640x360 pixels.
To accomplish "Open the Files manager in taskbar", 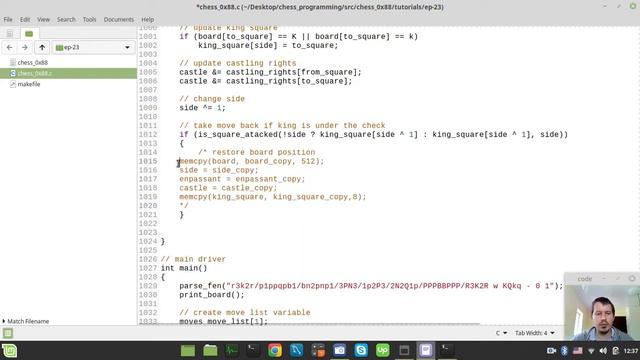I will [210, 351].
